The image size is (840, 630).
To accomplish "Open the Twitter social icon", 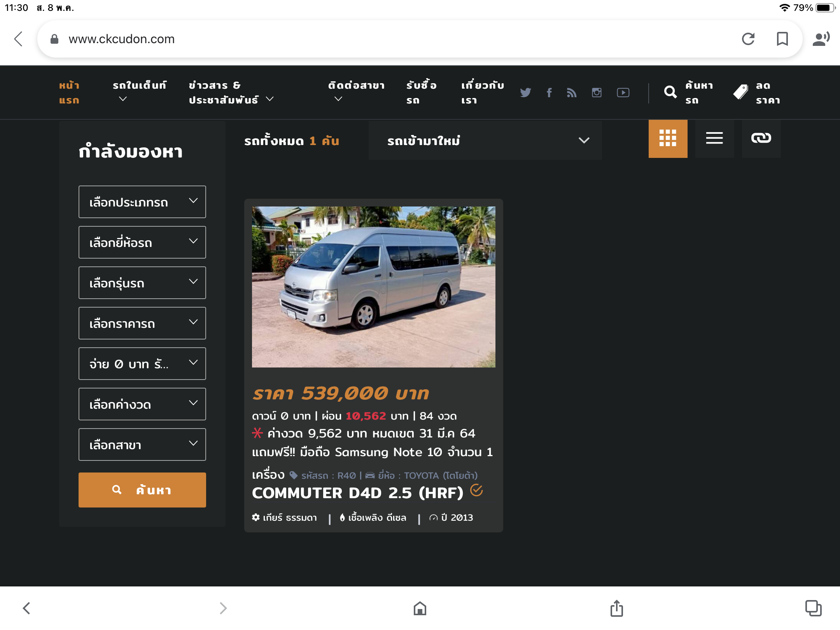I will click(525, 93).
